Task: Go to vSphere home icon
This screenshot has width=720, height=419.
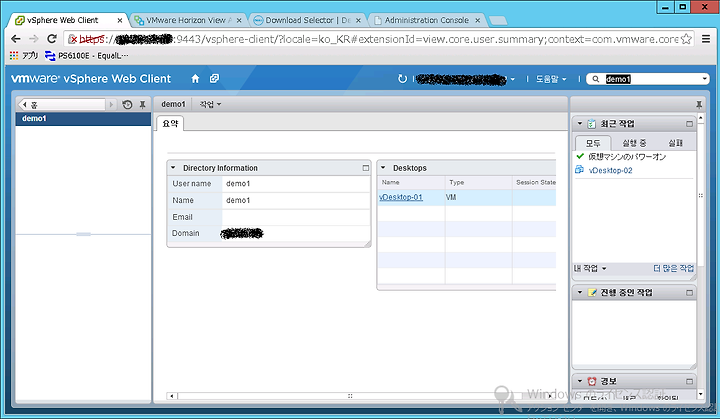Action: click(x=195, y=79)
